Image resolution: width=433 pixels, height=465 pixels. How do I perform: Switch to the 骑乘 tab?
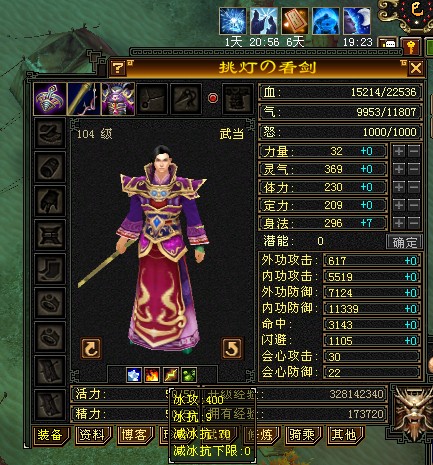click(303, 435)
